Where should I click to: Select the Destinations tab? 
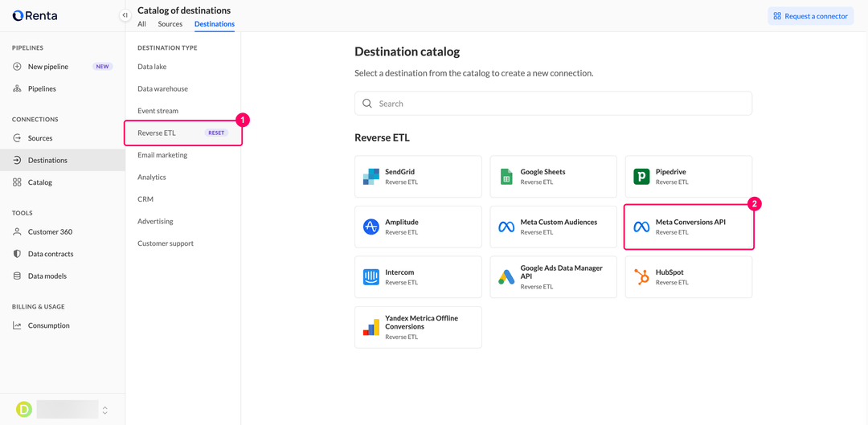[215, 24]
